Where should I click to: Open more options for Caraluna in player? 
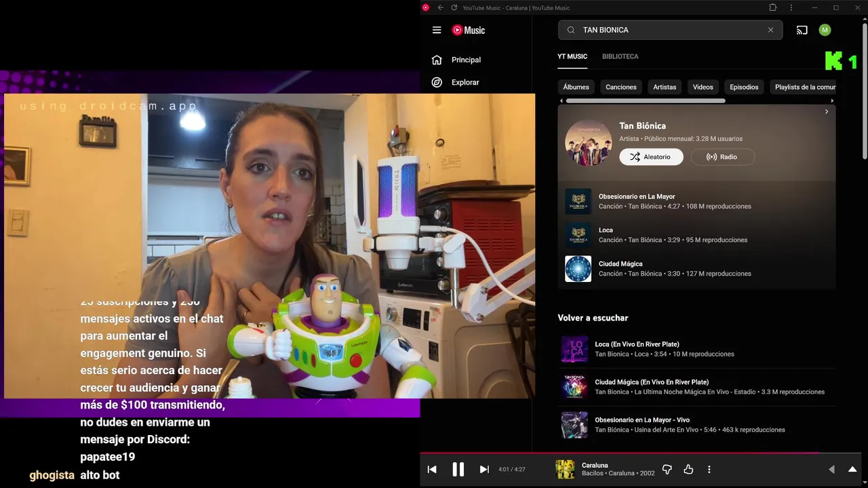pos(709,469)
